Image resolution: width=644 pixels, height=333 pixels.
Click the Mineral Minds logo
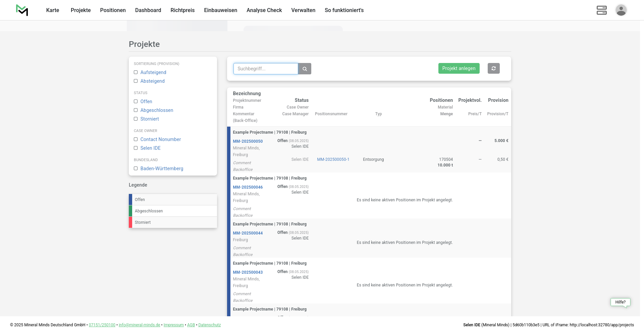point(22,10)
